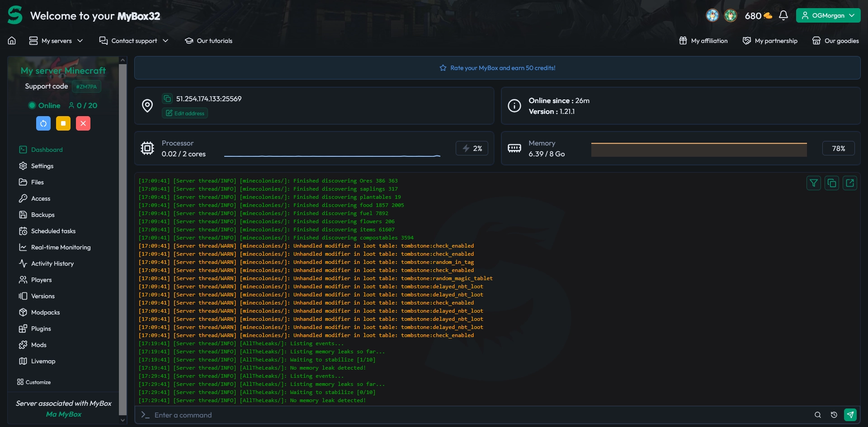Expand the My servers dropdown
The image size is (868, 427).
pyautogui.click(x=56, y=41)
